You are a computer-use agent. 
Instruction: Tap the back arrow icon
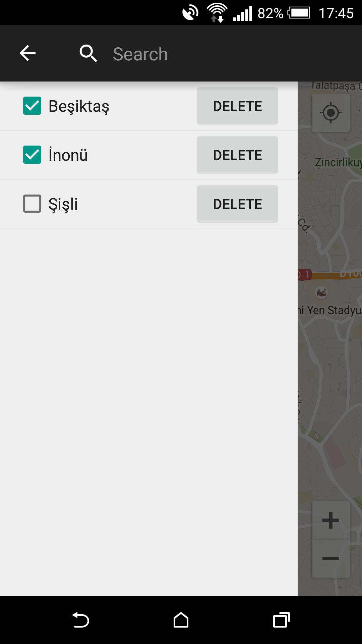click(27, 53)
